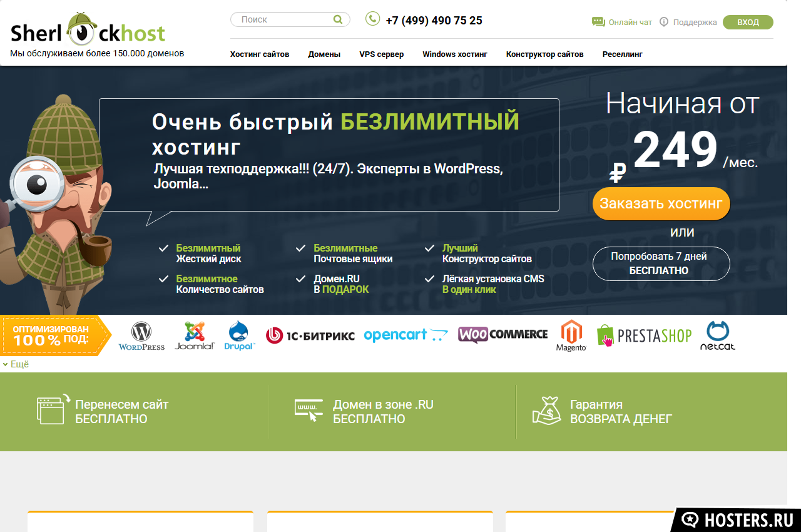Click the Перенесем сайт БЕСПЛАТНО text
Viewport: 801px width, 532px height.
pyautogui.click(x=122, y=412)
